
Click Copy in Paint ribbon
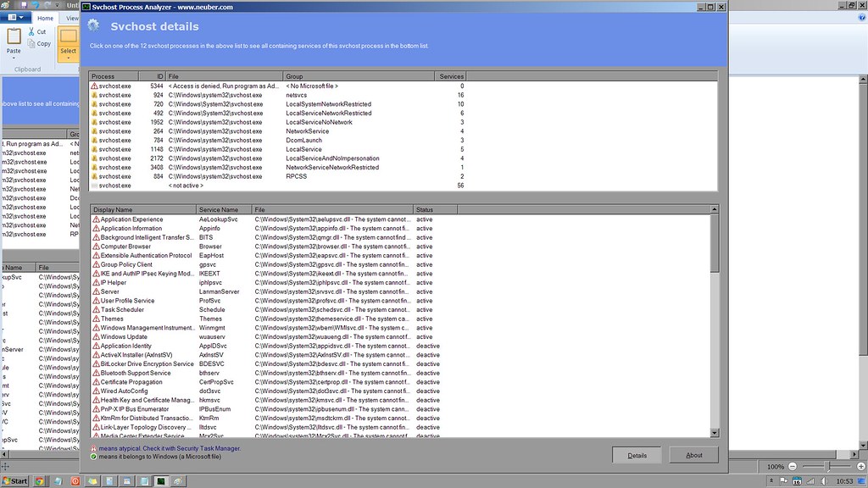point(39,44)
